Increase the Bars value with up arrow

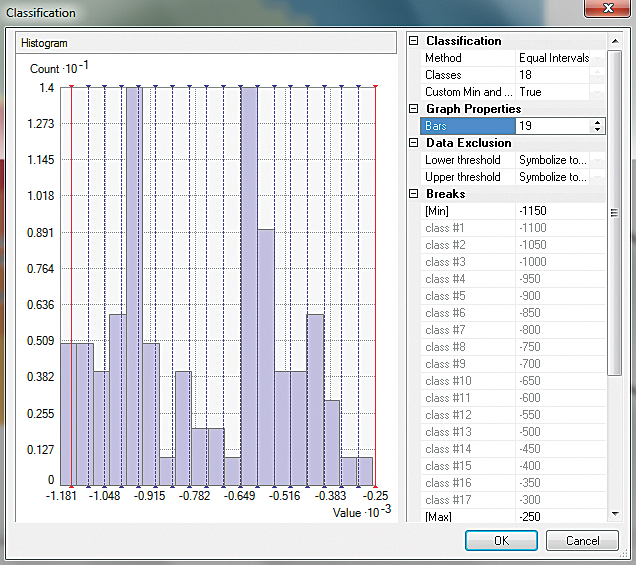(x=597, y=122)
